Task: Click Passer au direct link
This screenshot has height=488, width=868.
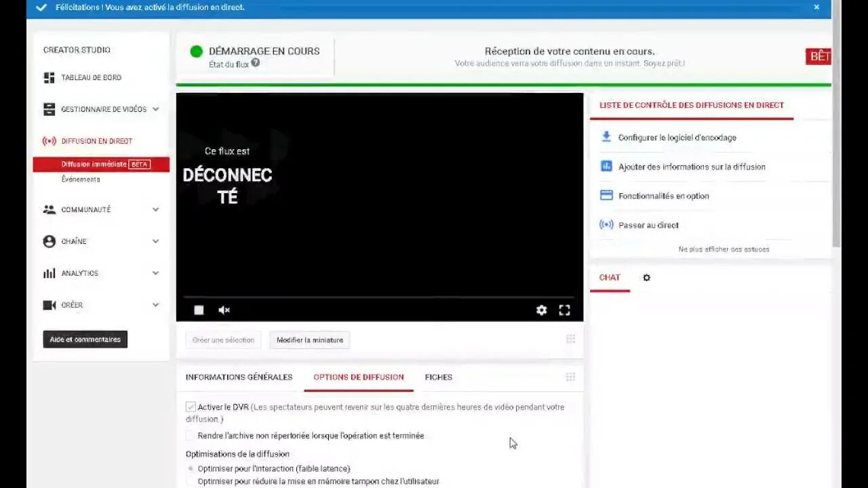Action: tap(648, 225)
